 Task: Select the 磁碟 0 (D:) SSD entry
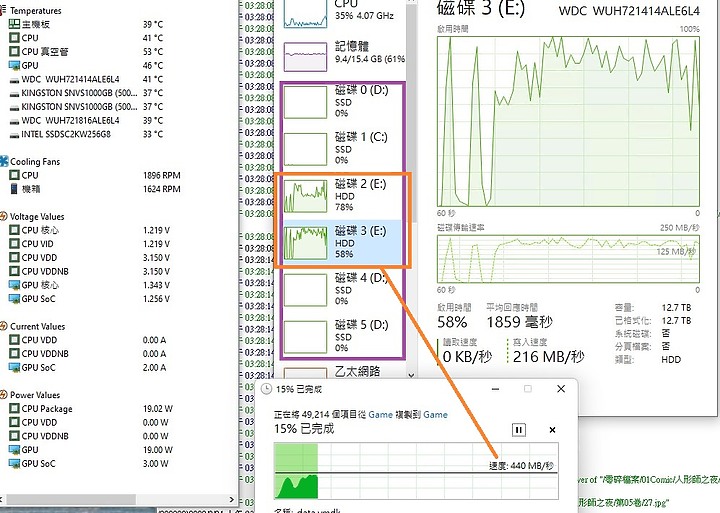(342, 101)
